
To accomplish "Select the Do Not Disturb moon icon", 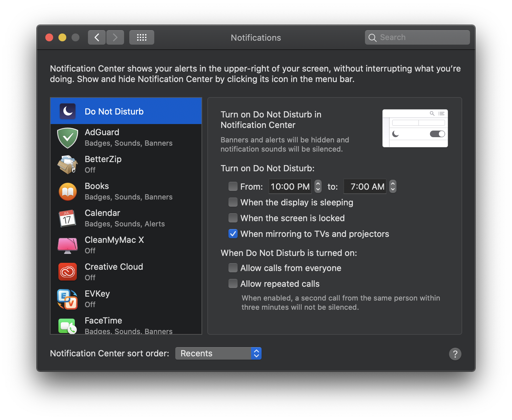I will pyautogui.click(x=67, y=111).
